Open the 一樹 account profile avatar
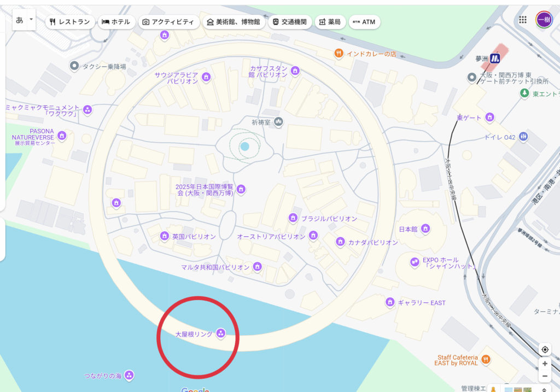This screenshot has height=392, width=560. coord(544,20)
